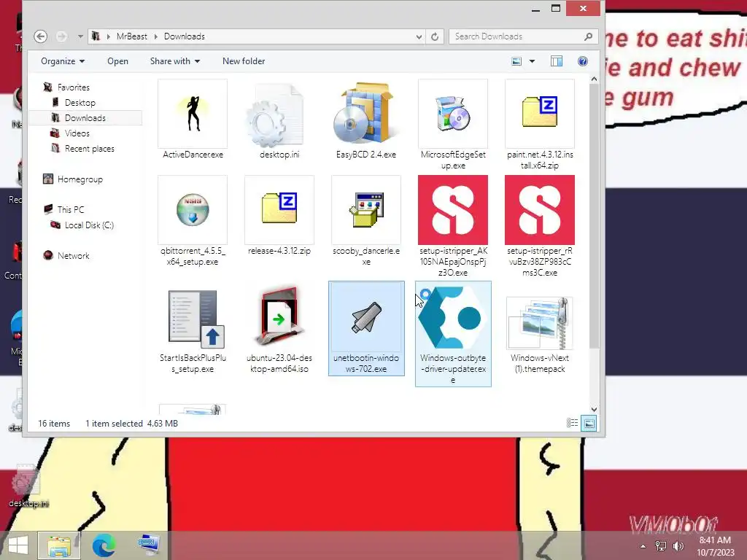Image resolution: width=747 pixels, height=560 pixels.
Task: Click the scroll up arrow of the file list
Action: 594,79
